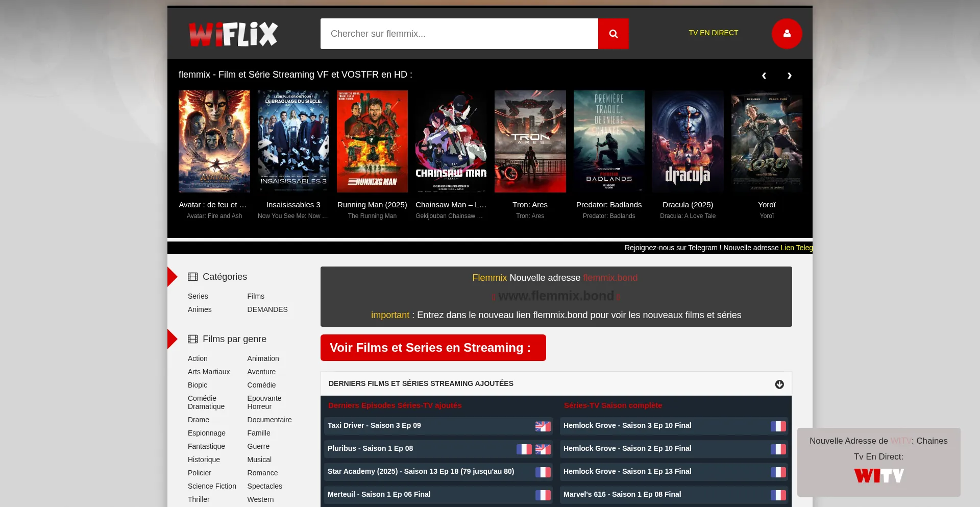Click the red search magnifier button

(x=614, y=34)
